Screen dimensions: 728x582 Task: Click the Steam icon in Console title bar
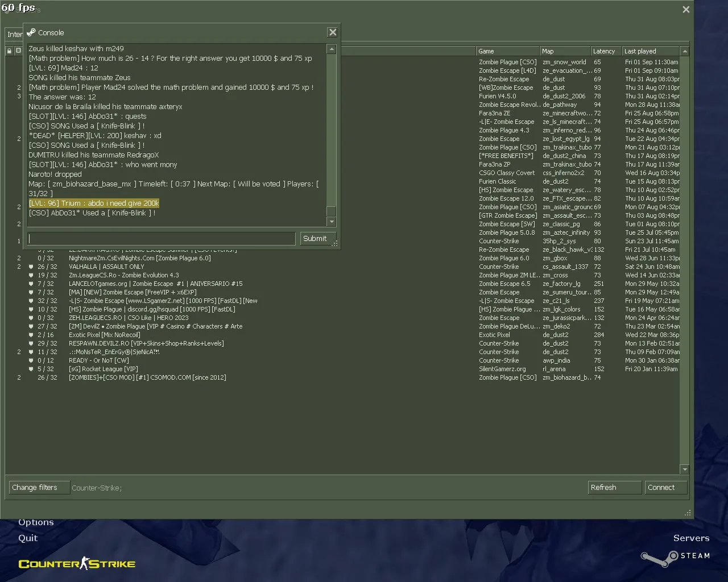31,32
